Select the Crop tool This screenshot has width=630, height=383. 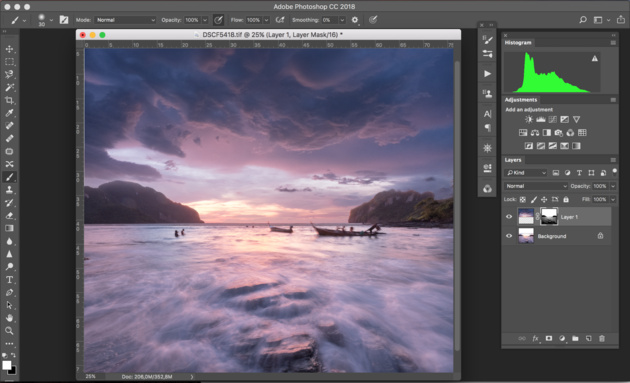tap(9, 100)
